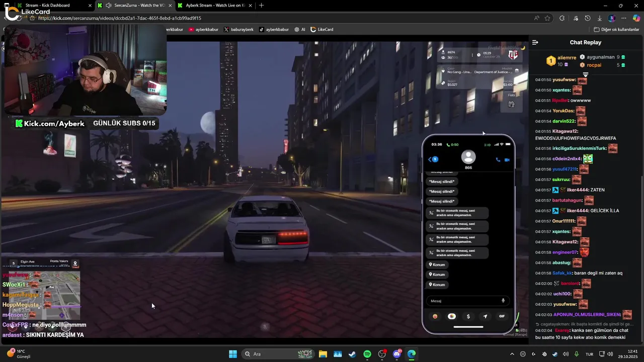Open Spotify from the taskbar

point(367,354)
